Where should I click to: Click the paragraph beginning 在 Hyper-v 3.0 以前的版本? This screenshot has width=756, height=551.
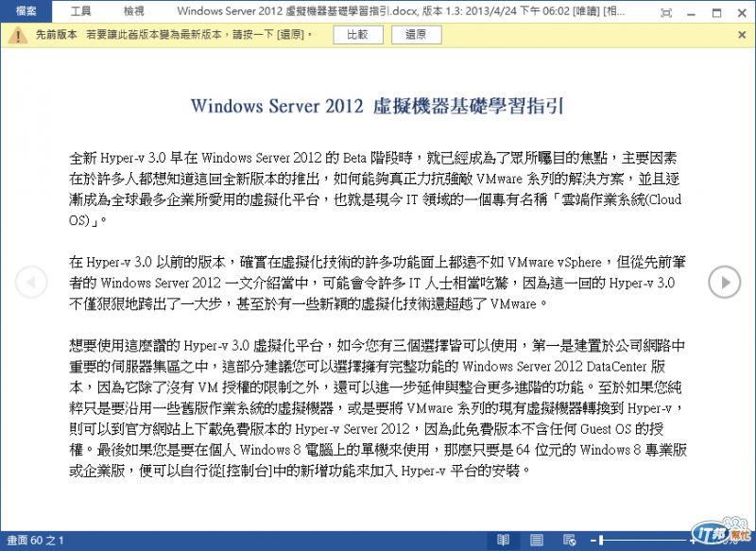click(377, 283)
